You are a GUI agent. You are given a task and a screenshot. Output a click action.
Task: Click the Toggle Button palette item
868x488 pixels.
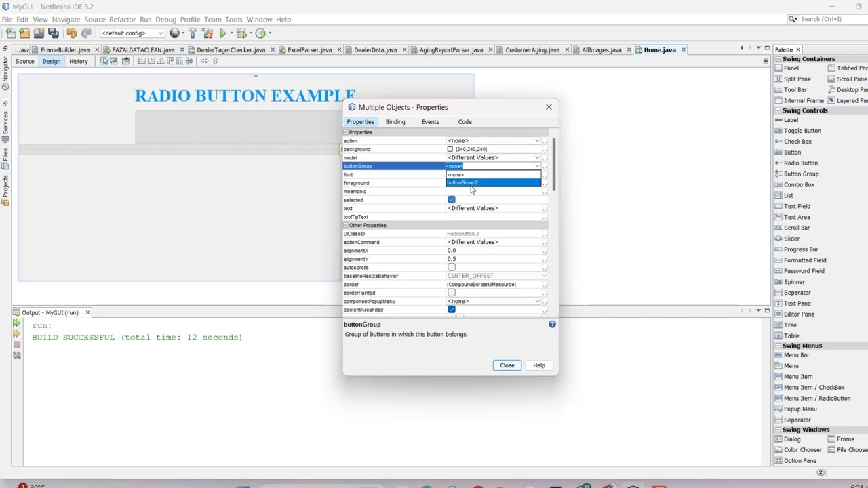(802, 131)
